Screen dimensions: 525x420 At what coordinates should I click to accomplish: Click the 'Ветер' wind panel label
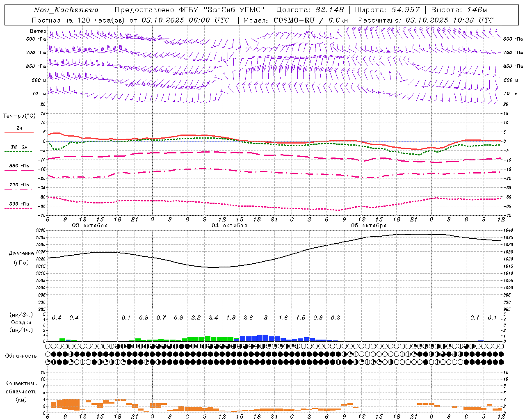[x=38, y=31]
